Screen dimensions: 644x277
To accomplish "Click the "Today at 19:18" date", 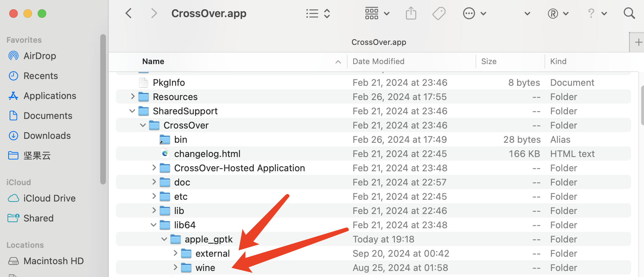I will tap(383, 239).
